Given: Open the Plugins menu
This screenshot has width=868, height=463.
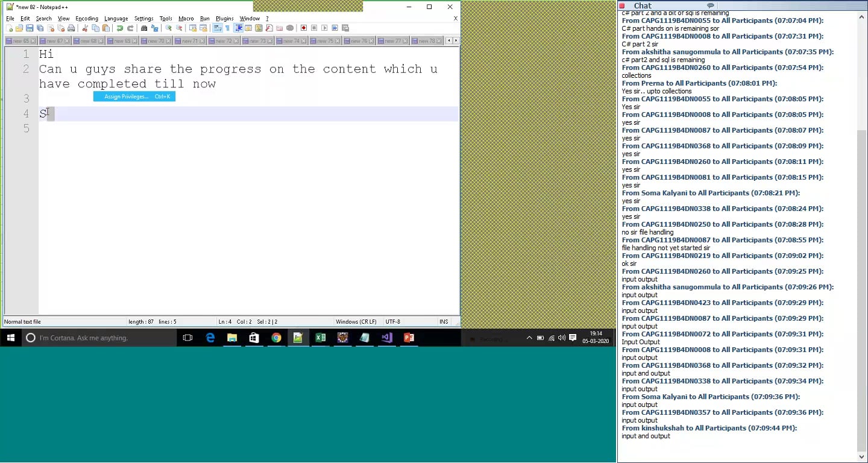Looking at the screenshot, I should 225,19.
